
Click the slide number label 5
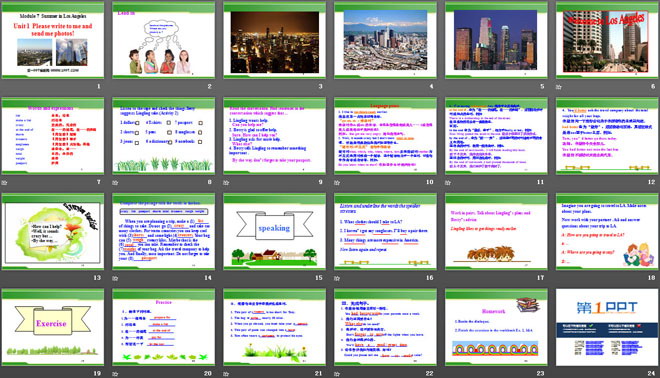[x=542, y=86]
